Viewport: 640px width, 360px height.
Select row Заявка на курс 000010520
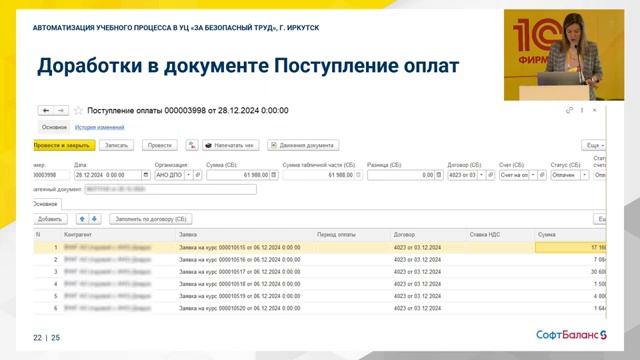click(x=320, y=309)
